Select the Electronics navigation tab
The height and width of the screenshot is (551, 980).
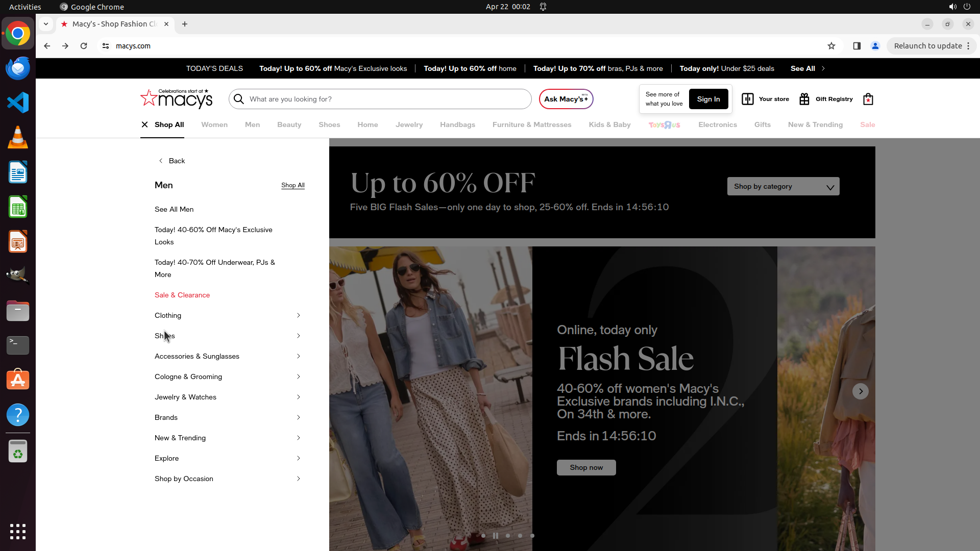tap(717, 124)
